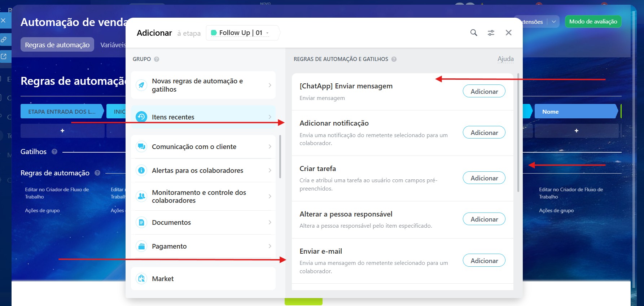Click the people icon for Monitoramento e controle
The width and height of the screenshot is (644, 306).
141,196
